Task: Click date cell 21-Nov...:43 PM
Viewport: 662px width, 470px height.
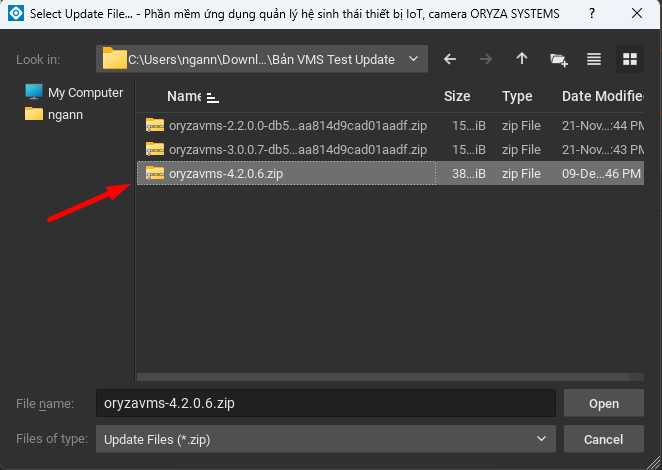Action: 602,149
